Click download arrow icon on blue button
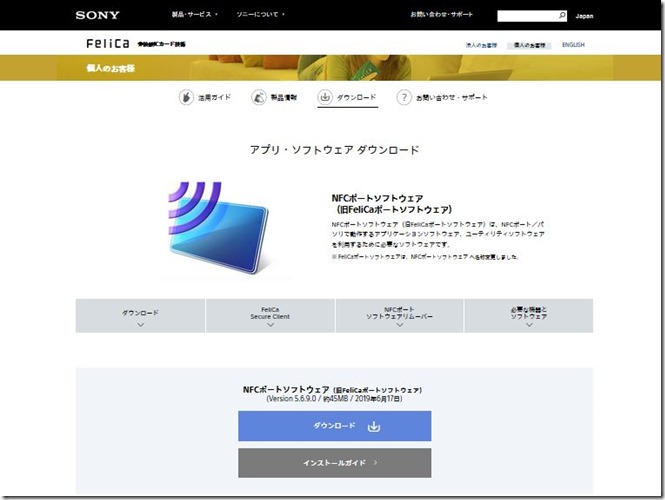The width and height of the screenshot is (665, 500). click(374, 426)
